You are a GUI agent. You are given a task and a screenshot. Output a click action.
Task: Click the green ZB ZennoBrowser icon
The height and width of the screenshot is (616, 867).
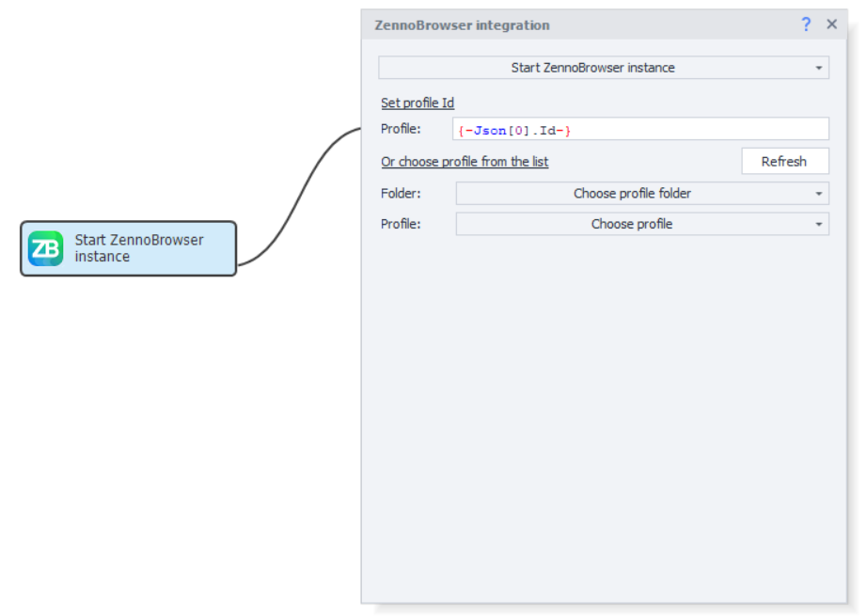click(45, 248)
